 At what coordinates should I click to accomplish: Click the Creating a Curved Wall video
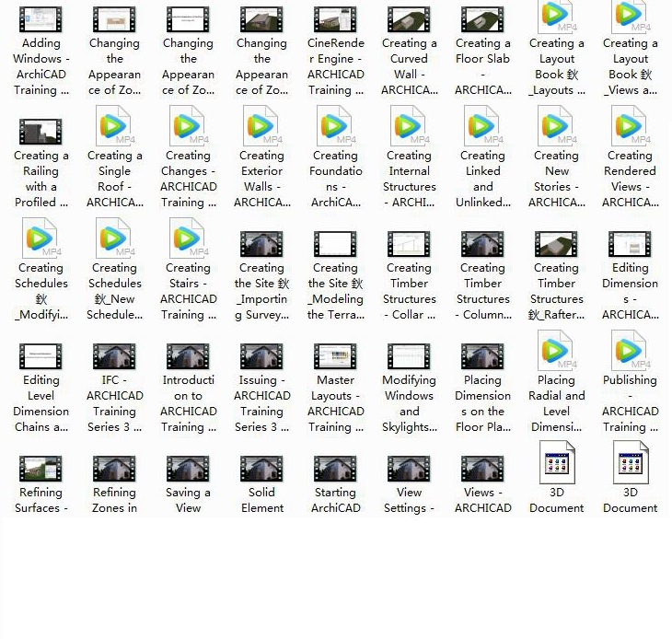[x=409, y=19]
